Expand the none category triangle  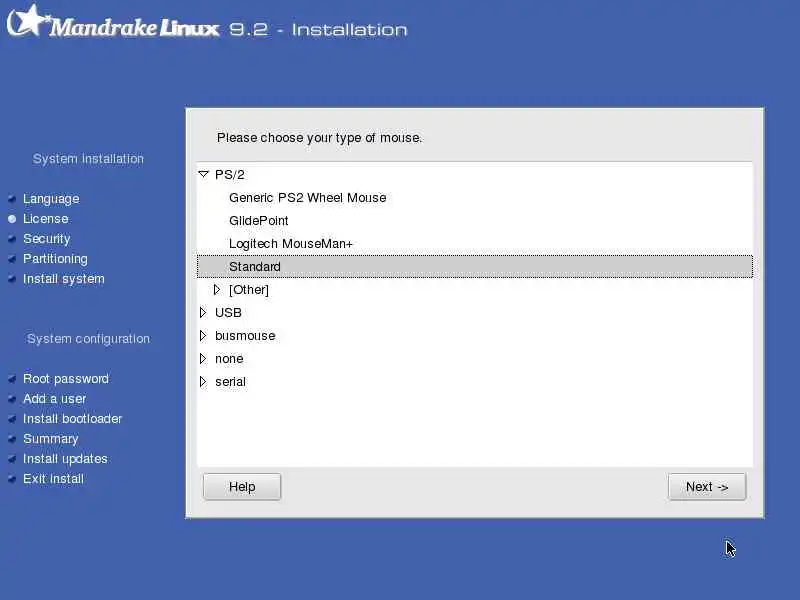pos(203,359)
